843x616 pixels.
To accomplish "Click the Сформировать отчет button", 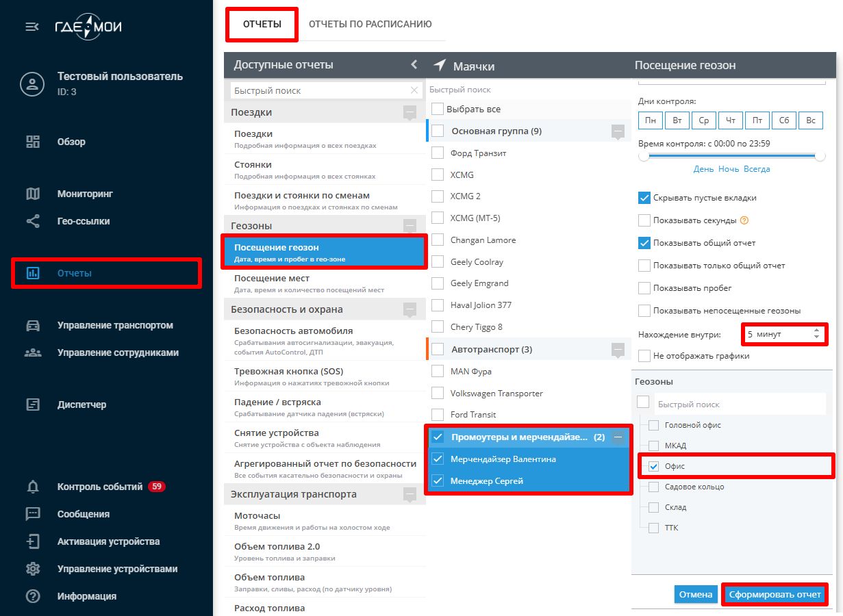I will pos(775,594).
